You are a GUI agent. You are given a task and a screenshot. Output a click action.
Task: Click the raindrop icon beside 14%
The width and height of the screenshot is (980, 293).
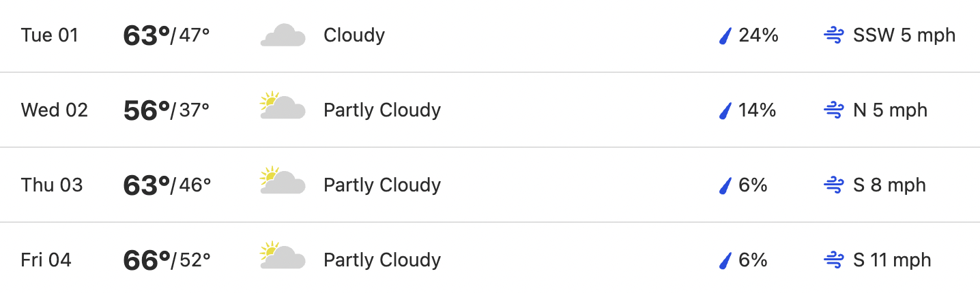725,110
